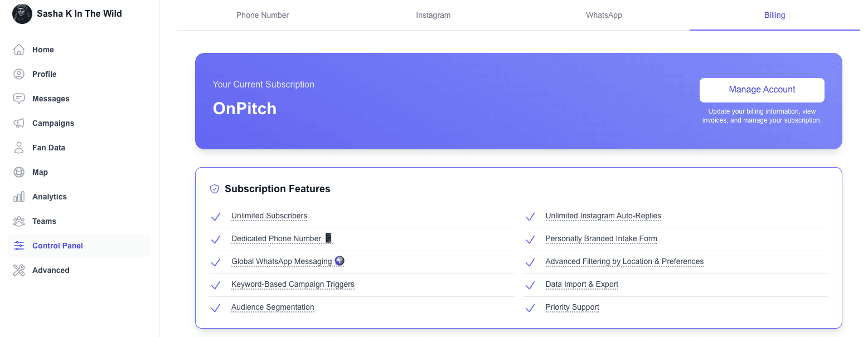Open the Instagram tab
Image resolution: width=868 pixels, height=337 pixels.
coord(433,15)
